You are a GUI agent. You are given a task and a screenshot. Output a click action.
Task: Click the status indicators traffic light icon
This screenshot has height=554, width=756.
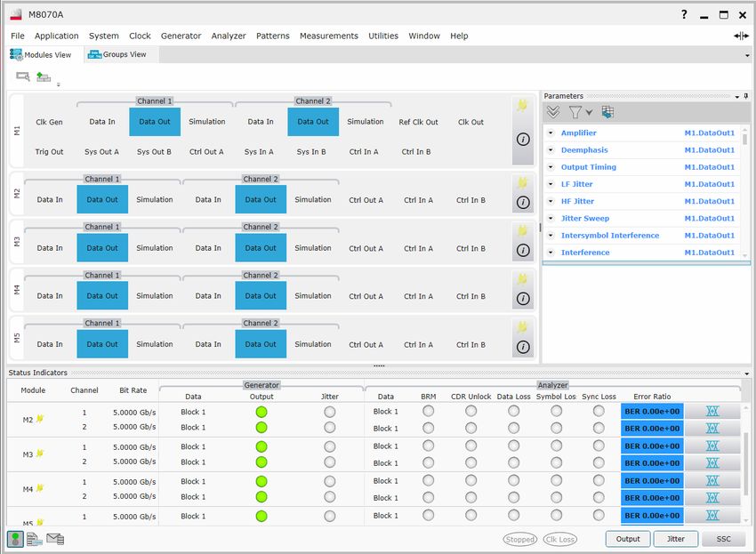(15, 539)
